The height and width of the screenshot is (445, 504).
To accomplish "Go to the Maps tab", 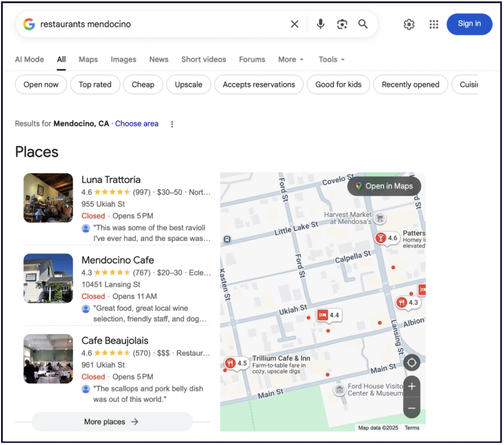I will point(88,59).
